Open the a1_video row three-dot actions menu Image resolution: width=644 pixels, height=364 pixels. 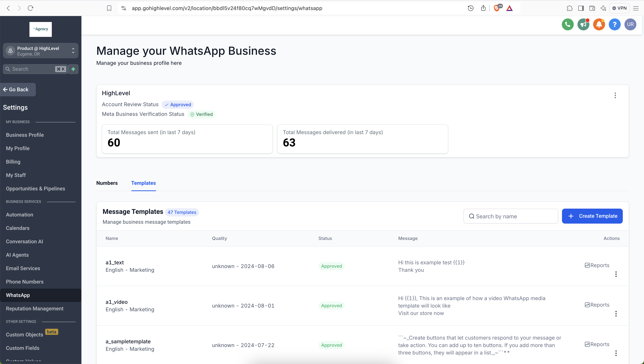pos(616,314)
